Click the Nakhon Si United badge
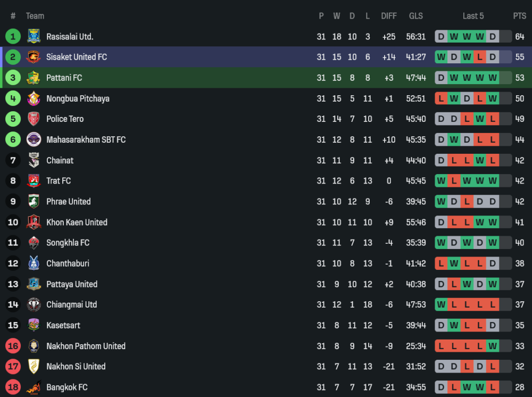This screenshot has height=397, width=532. tap(34, 367)
